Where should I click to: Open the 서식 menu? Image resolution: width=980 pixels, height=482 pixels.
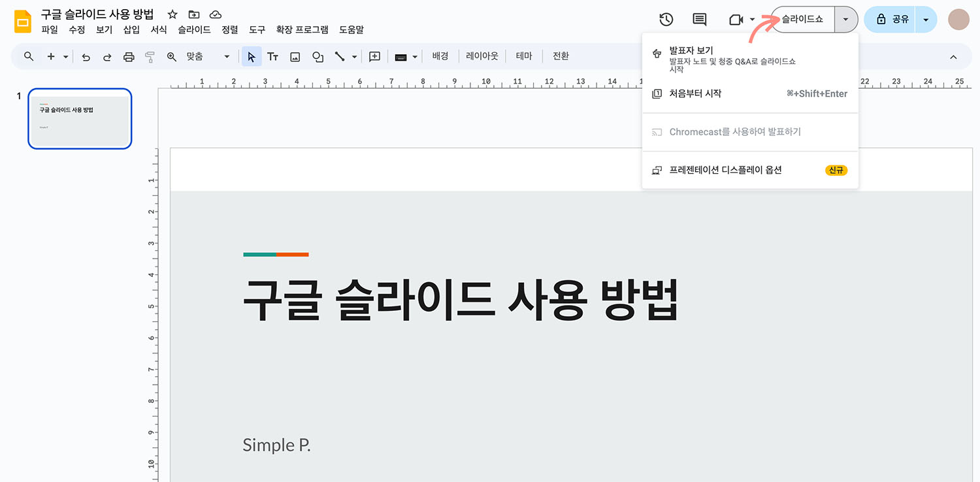pos(159,30)
